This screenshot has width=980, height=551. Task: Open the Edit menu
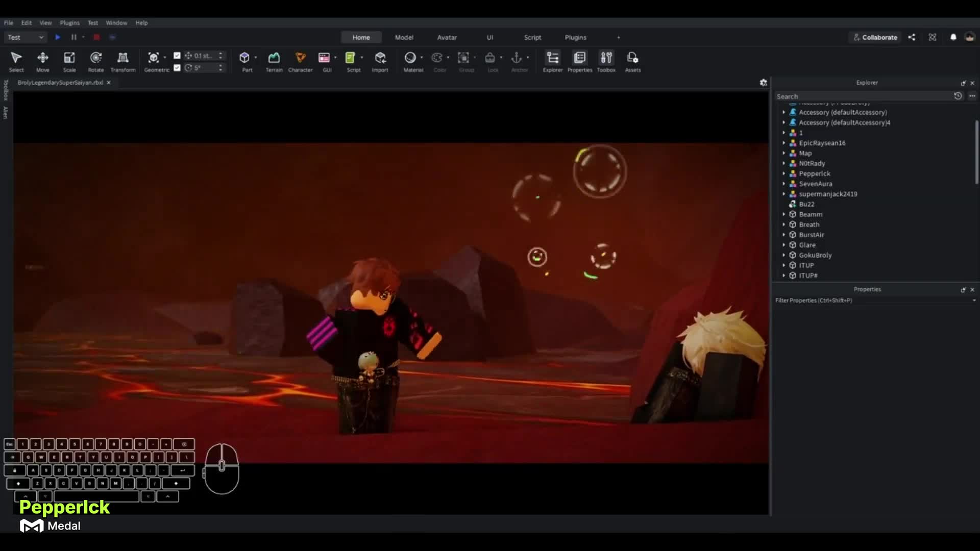click(27, 23)
